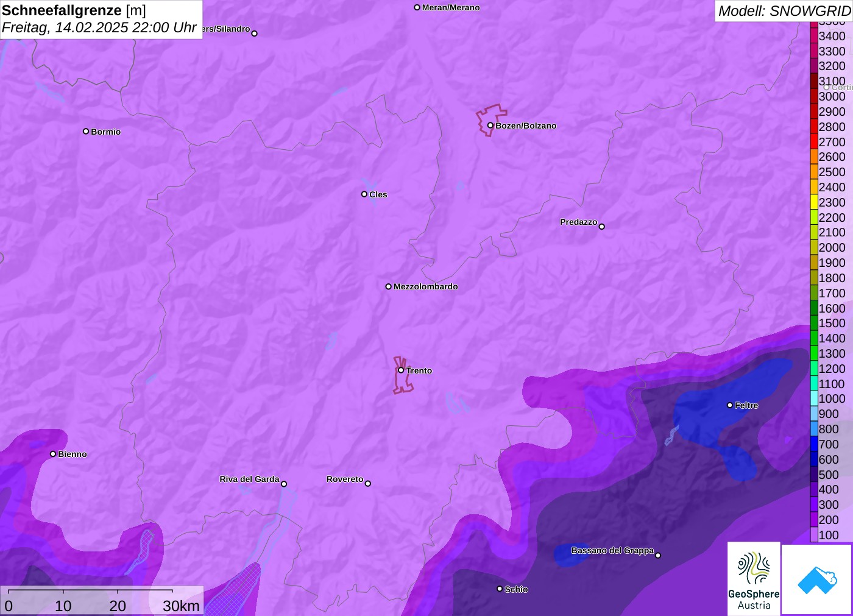The image size is (853, 616).
Task: Click the 'Predazzo' label text
Action: tap(578, 222)
